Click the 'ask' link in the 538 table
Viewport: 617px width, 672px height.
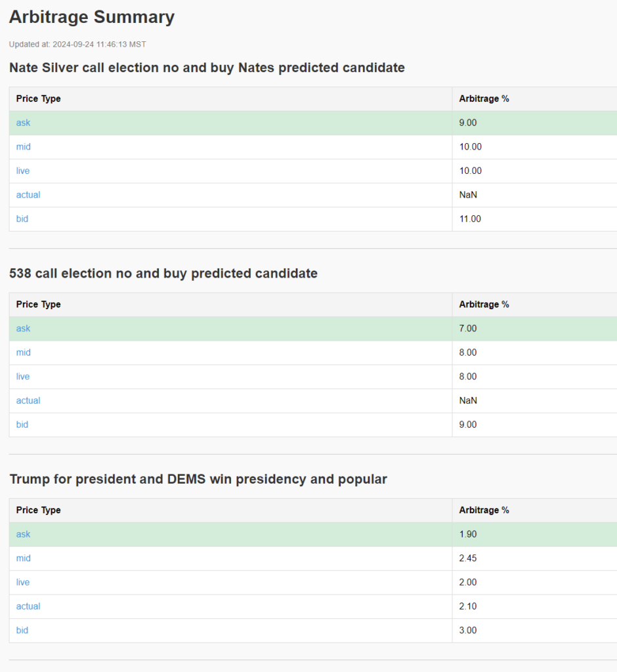tap(24, 329)
